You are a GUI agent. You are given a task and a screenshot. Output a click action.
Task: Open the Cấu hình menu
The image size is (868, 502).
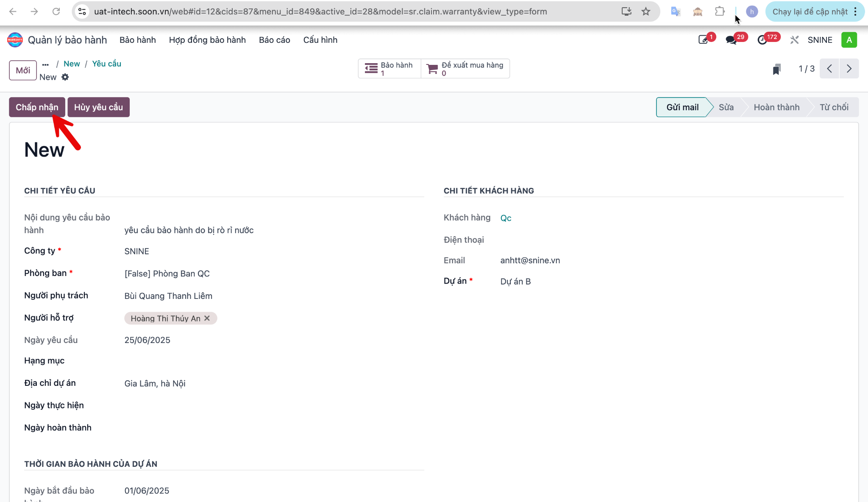click(320, 40)
